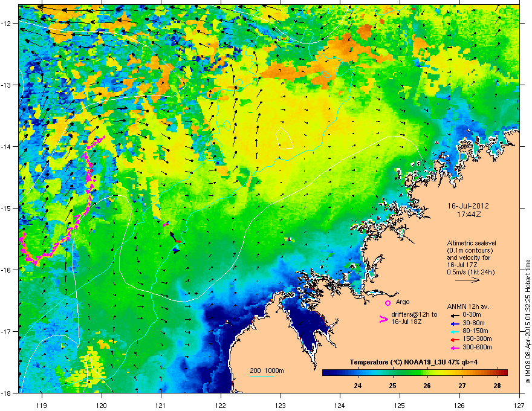Click the magenta drifters arrowhead legend symbol
Screen dimensions: 532x411
pos(383,319)
